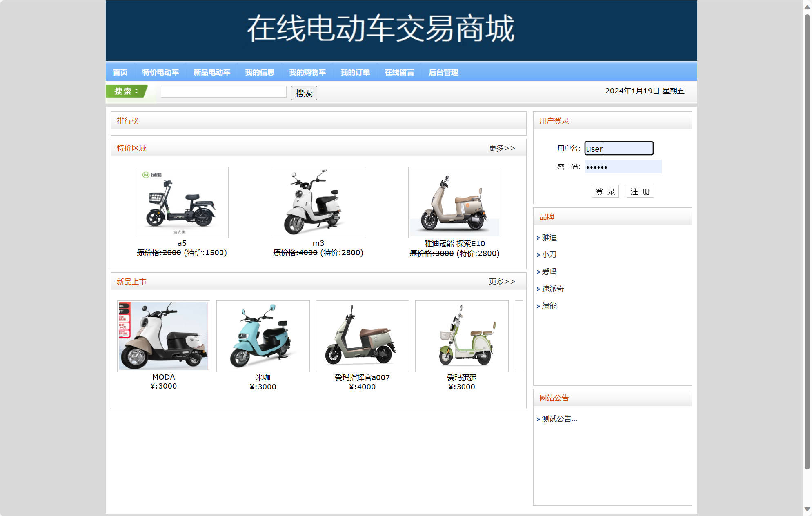
Task: Open the 特价电动车 menu item
Action: click(x=160, y=72)
